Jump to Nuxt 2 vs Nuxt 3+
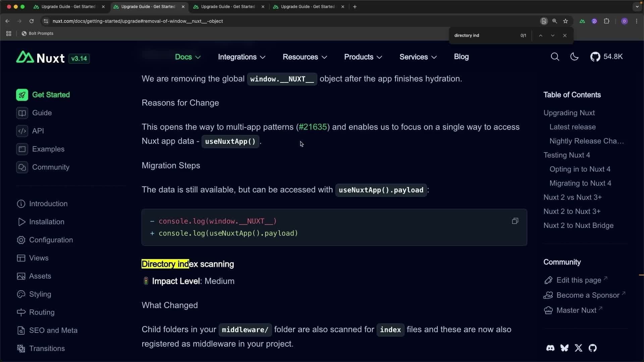This screenshot has height=362, width=644. (573, 197)
